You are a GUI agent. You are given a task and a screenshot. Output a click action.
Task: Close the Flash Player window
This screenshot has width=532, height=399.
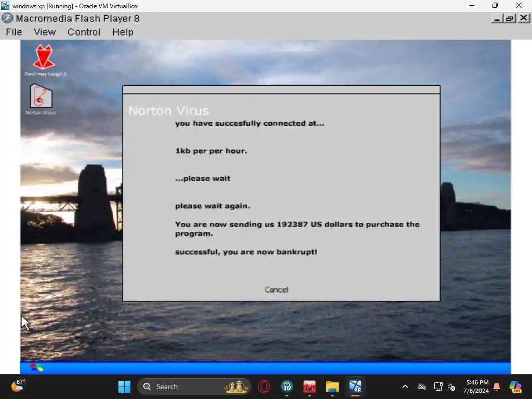click(x=524, y=18)
